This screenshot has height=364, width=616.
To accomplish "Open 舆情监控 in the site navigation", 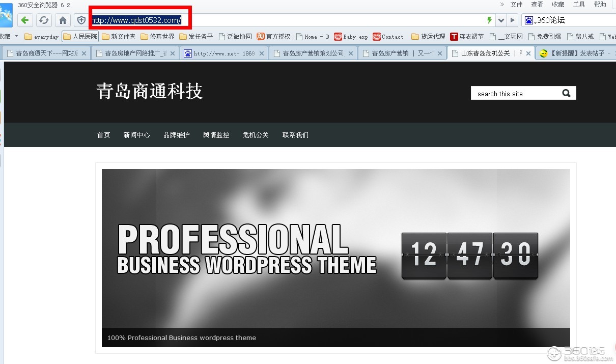I will click(x=216, y=135).
